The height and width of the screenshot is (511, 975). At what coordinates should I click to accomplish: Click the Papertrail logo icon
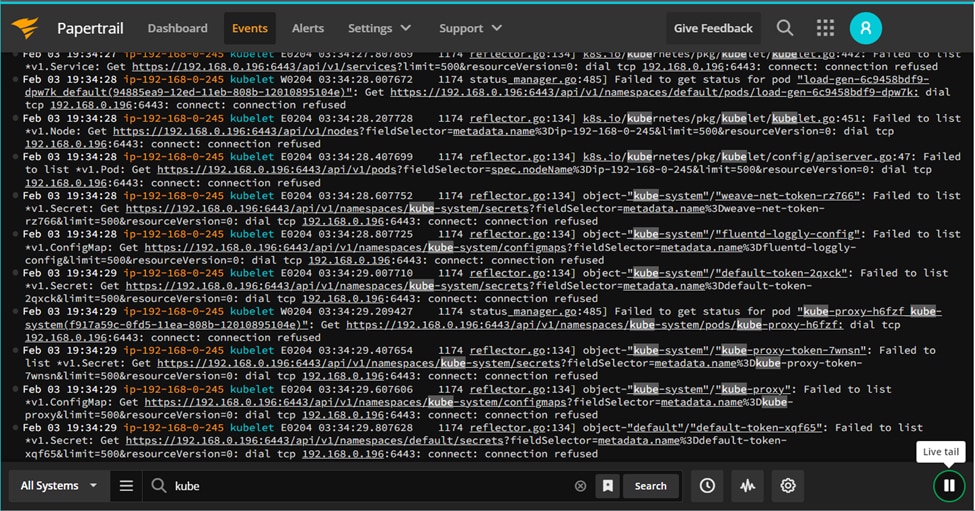25,28
